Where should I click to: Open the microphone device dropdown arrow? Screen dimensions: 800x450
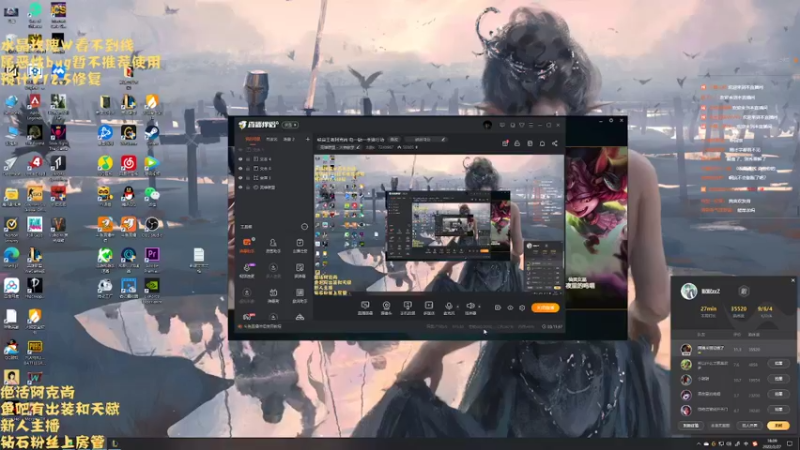pyautogui.click(x=457, y=306)
